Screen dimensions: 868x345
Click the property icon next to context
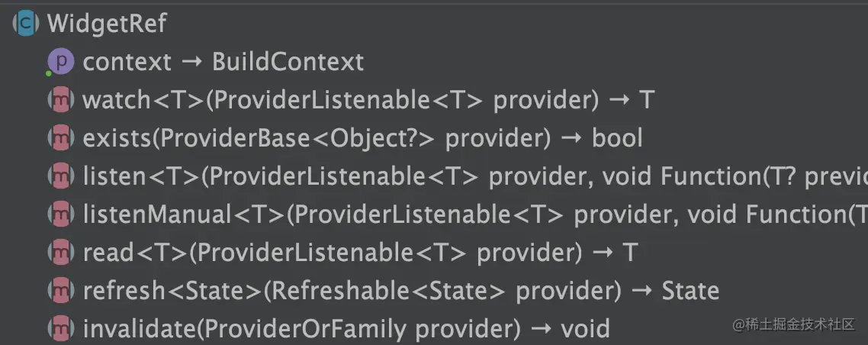point(60,62)
